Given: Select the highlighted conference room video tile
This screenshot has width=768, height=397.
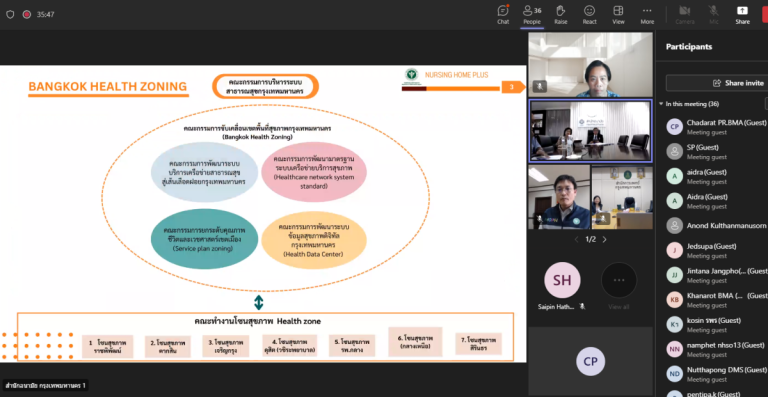Looking at the screenshot, I should point(591,131).
